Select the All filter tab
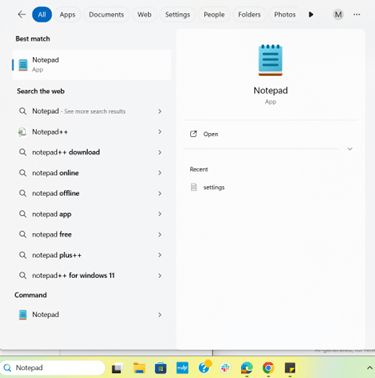 click(42, 14)
